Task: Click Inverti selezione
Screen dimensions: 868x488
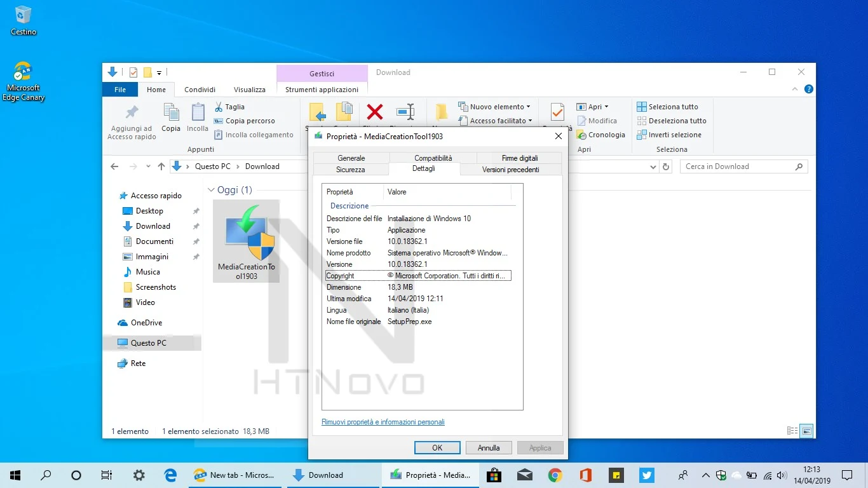Action: point(669,135)
